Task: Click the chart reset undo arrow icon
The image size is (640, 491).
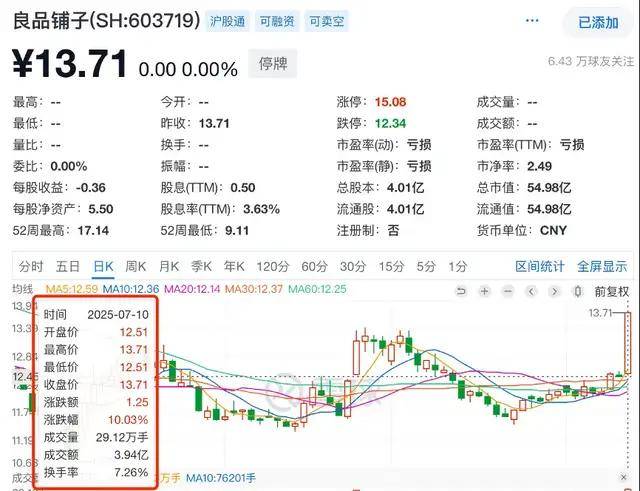Action: pyautogui.click(x=461, y=291)
